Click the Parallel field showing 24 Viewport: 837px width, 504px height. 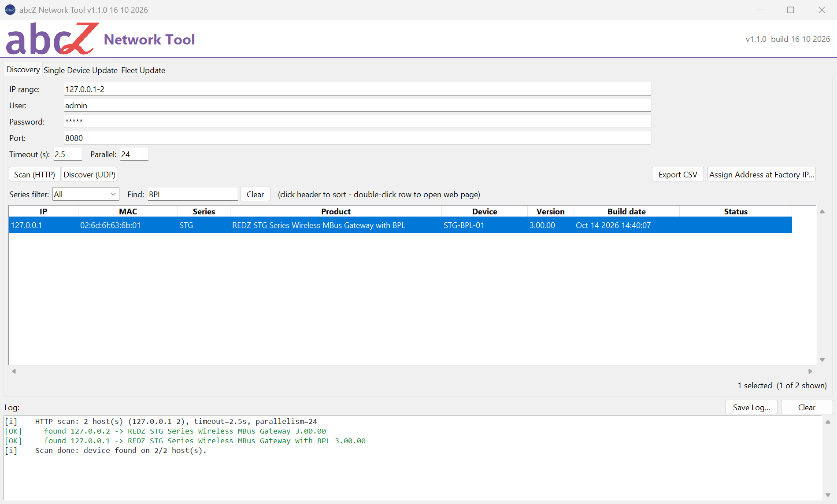click(134, 154)
